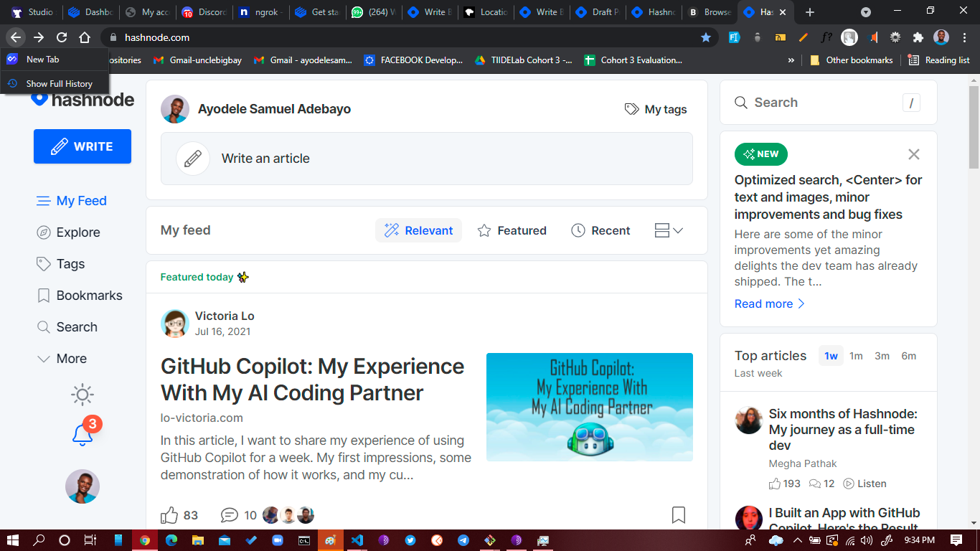The image size is (980, 551).
Task: Select the 6m top articles range
Action: [x=909, y=356]
